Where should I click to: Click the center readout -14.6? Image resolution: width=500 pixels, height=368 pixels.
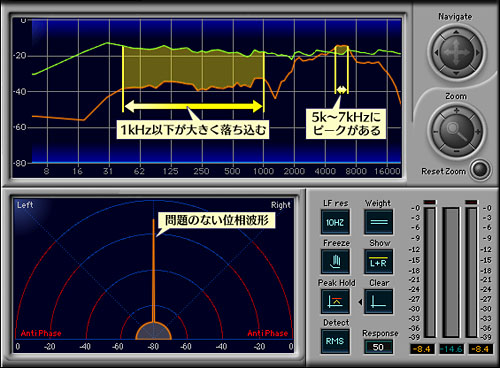pyautogui.click(x=451, y=349)
